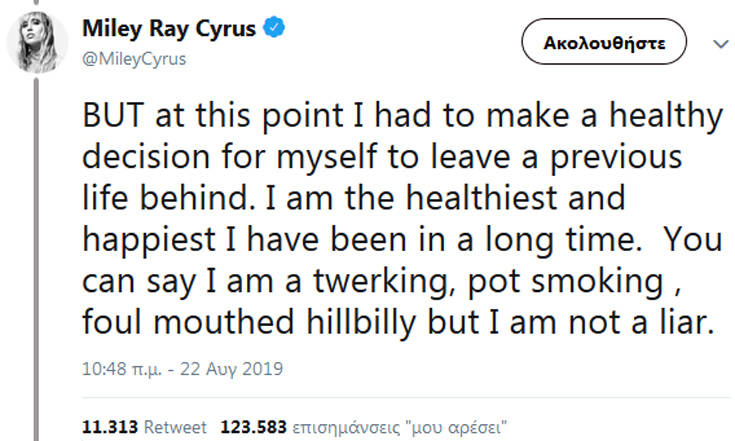Click the 11.313 retweet count number

click(x=110, y=427)
